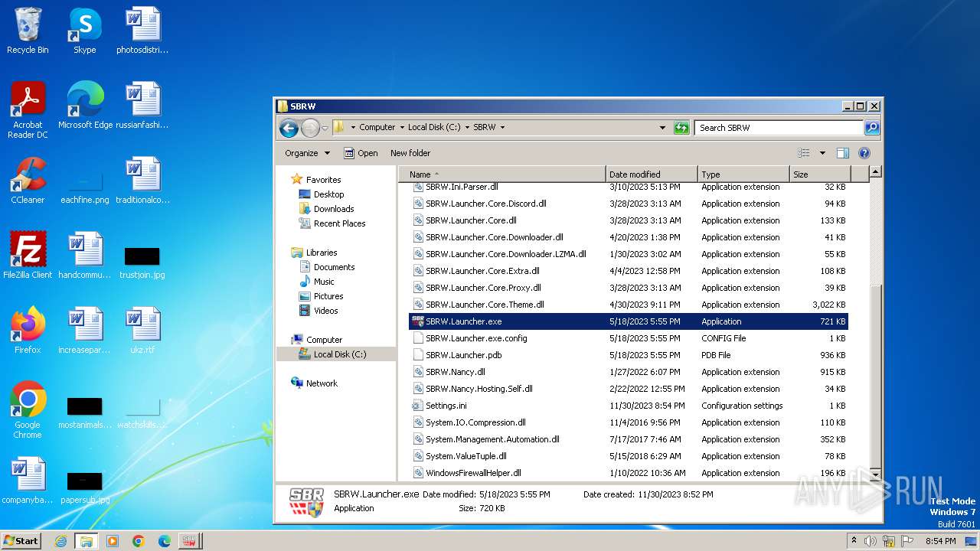This screenshot has width=980, height=551.
Task: Select the SBRW.Nancy.dll file
Action: [x=628, y=372]
